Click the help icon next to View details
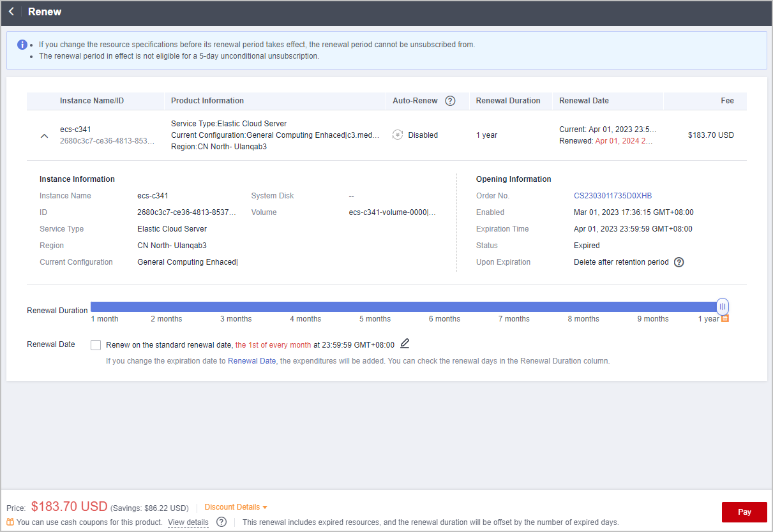 221,522
